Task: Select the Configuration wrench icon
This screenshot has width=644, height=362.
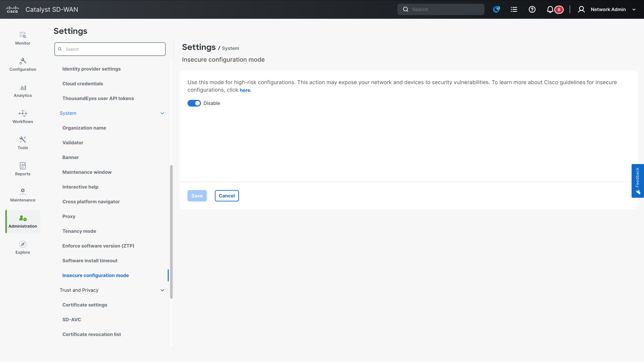Action: (x=22, y=64)
